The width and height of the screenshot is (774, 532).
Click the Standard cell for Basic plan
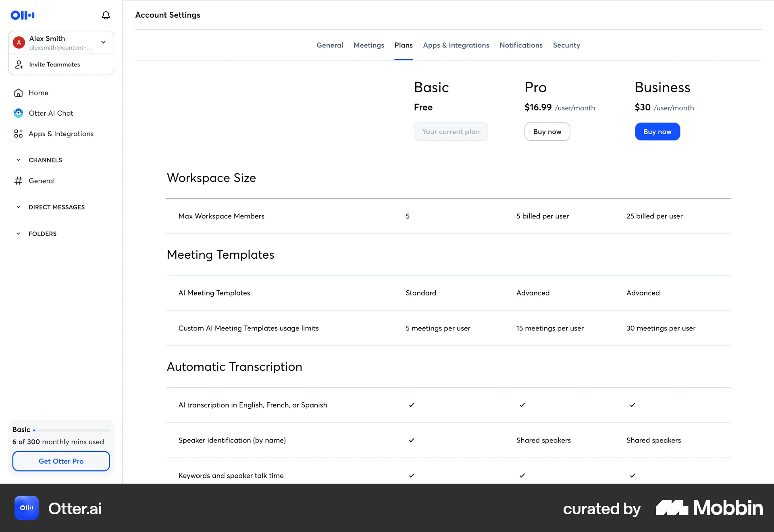coord(421,293)
